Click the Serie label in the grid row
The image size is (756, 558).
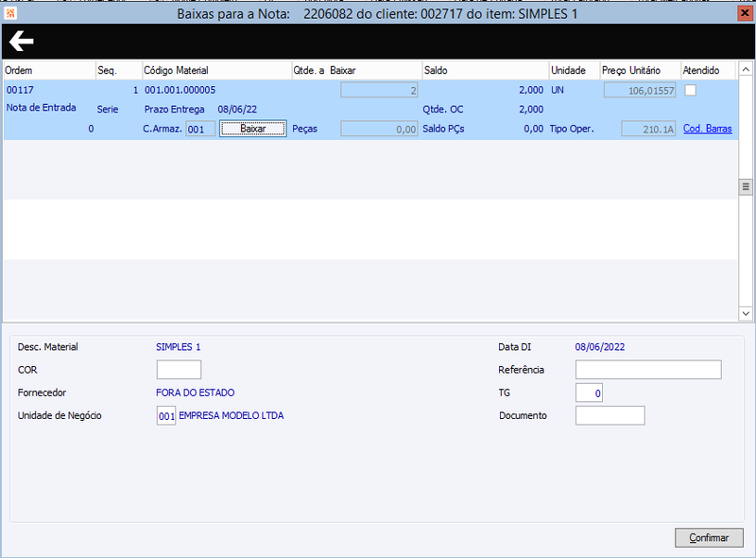point(107,110)
